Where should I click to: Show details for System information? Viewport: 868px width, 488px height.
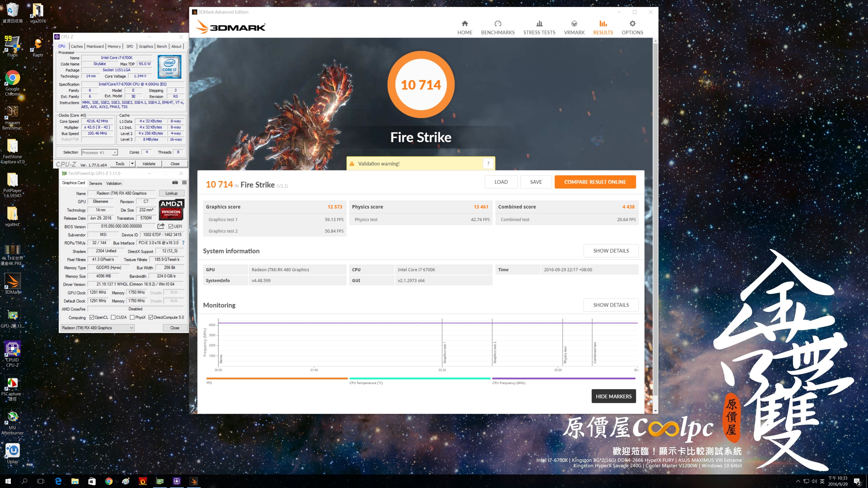pyautogui.click(x=611, y=251)
